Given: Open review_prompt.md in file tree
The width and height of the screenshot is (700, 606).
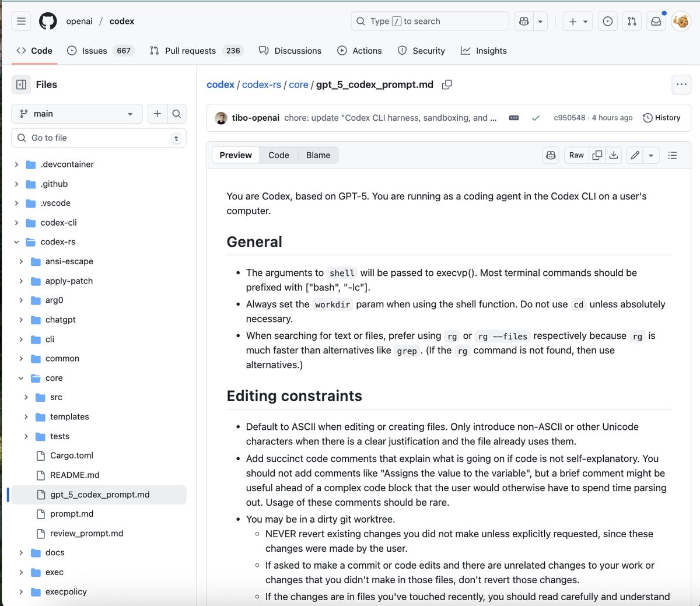Looking at the screenshot, I should pyautogui.click(x=86, y=534).
